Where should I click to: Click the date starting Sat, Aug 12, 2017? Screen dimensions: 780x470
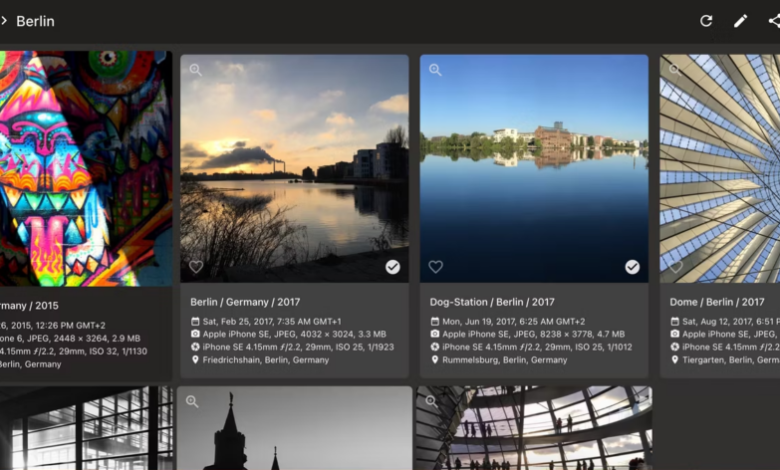coord(731,321)
